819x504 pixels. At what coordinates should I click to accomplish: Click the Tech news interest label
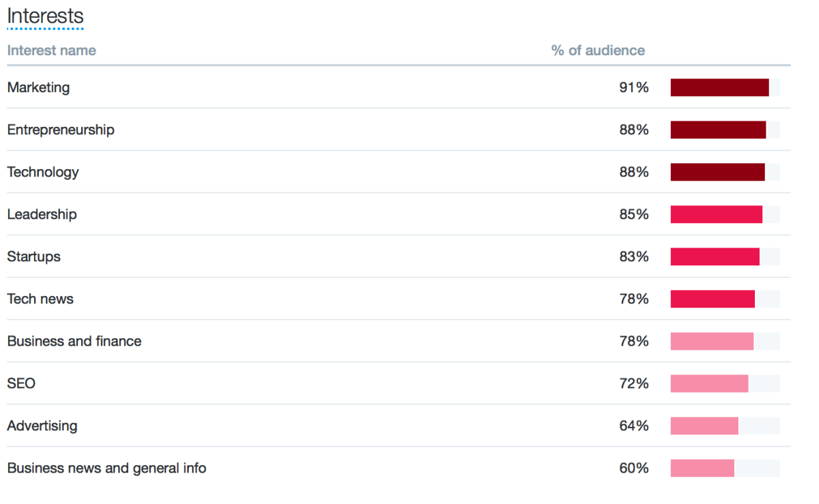40,299
